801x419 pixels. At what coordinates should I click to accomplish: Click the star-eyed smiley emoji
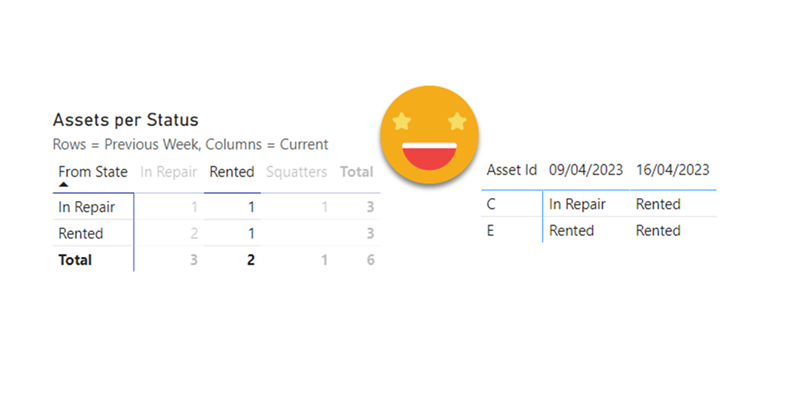[429, 133]
